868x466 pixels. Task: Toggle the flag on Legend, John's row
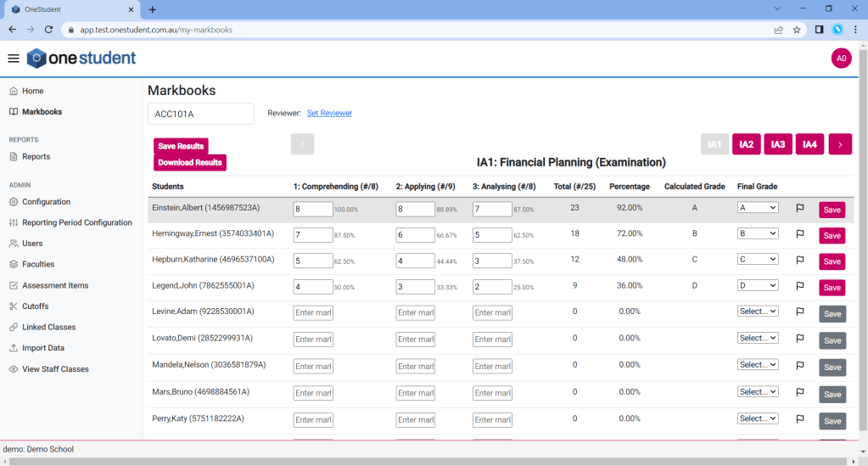click(x=799, y=286)
